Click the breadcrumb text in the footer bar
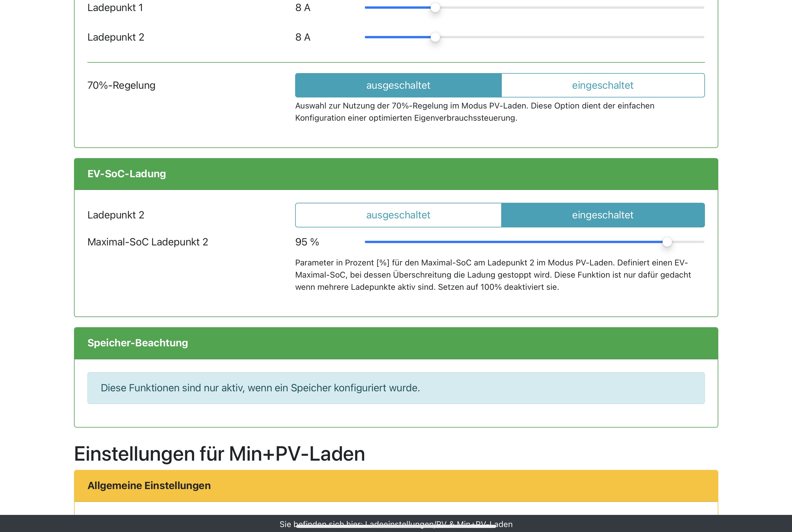The image size is (792, 532). [x=396, y=524]
